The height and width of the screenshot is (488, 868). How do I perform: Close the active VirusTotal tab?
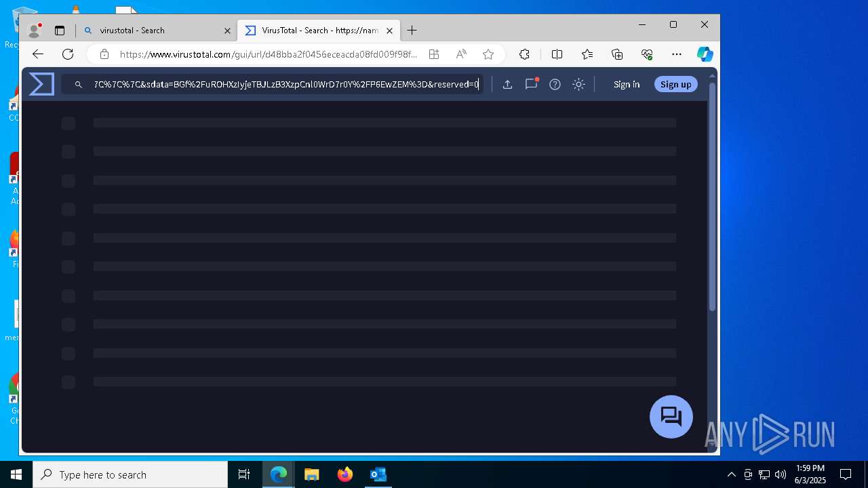click(389, 30)
